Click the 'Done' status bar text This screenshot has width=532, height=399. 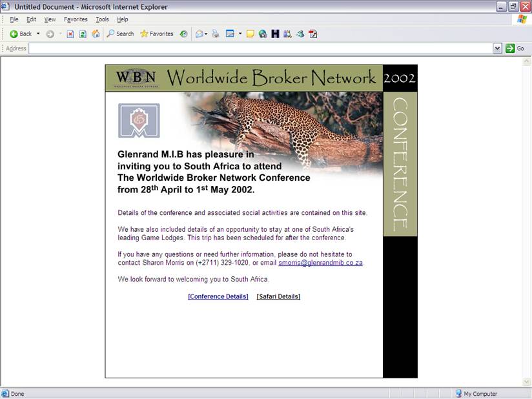(x=17, y=394)
